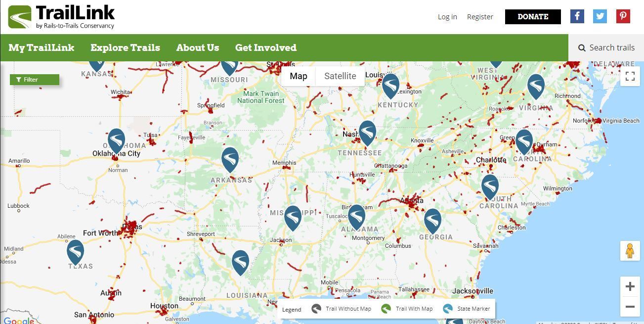Zoom in on the map
Image resolution: width=644 pixels, height=324 pixels.
[x=630, y=286]
